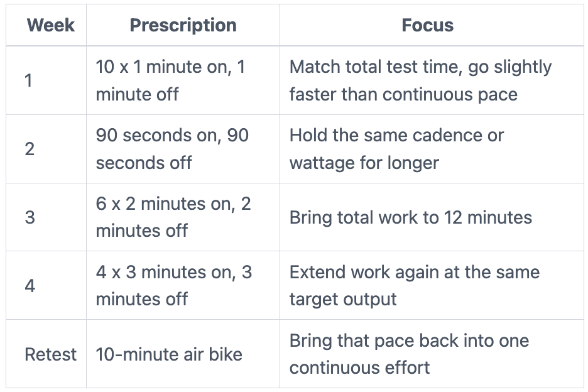This screenshot has height=392, width=588.
Task: Click the '90 seconds on, 90 seconds off' cell
Action: coord(183,149)
